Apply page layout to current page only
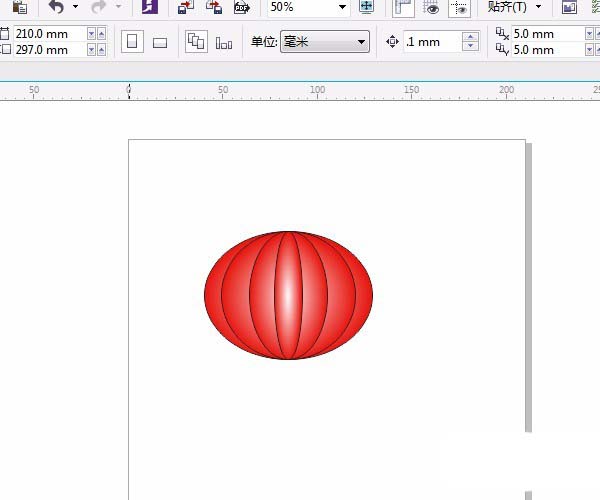Image resolution: width=600 pixels, height=500 pixels. pos(224,42)
